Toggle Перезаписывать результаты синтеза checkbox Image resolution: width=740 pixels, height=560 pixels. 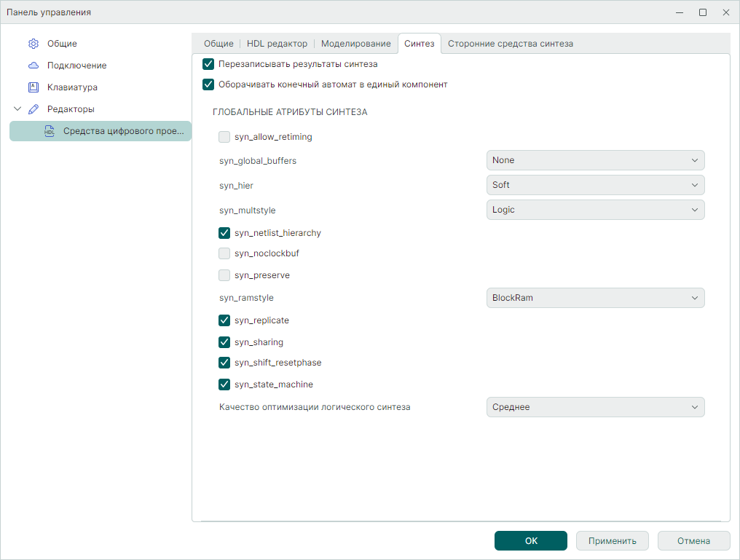tap(208, 64)
